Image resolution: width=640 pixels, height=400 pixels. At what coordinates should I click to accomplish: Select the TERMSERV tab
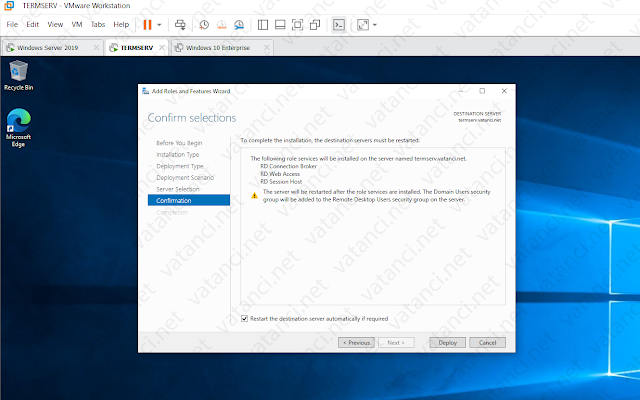pos(137,48)
